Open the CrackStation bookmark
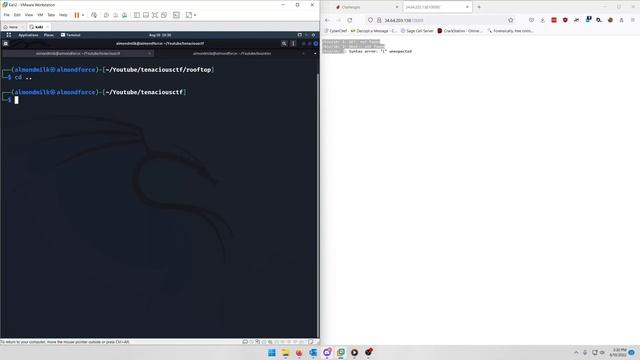 [460, 31]
